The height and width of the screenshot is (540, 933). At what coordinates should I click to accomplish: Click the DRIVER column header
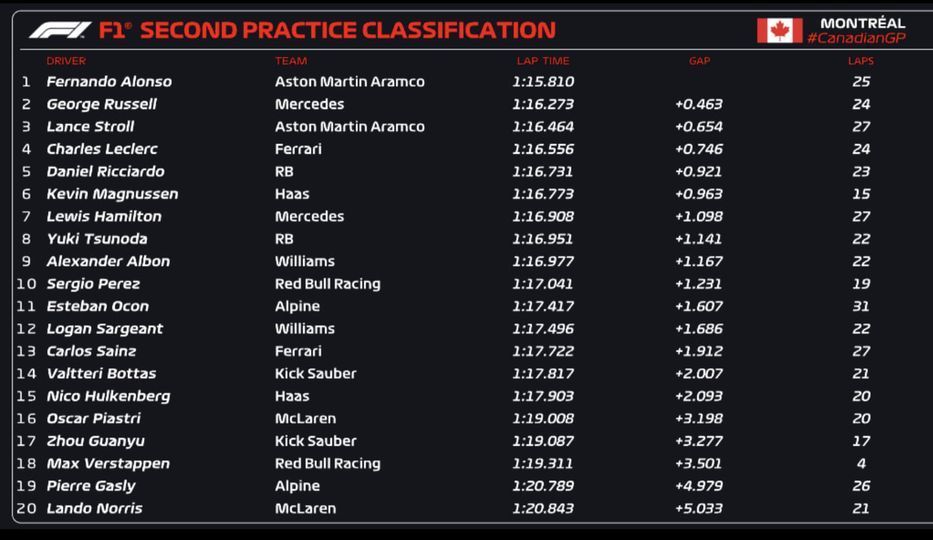(x=66, y=61)
